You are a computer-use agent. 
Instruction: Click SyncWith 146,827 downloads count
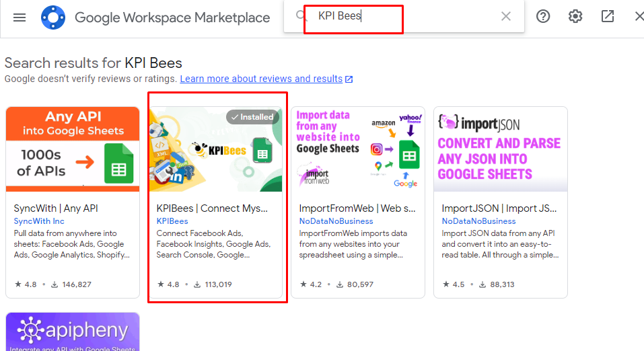pyautogui.click(x=71, y=284)
